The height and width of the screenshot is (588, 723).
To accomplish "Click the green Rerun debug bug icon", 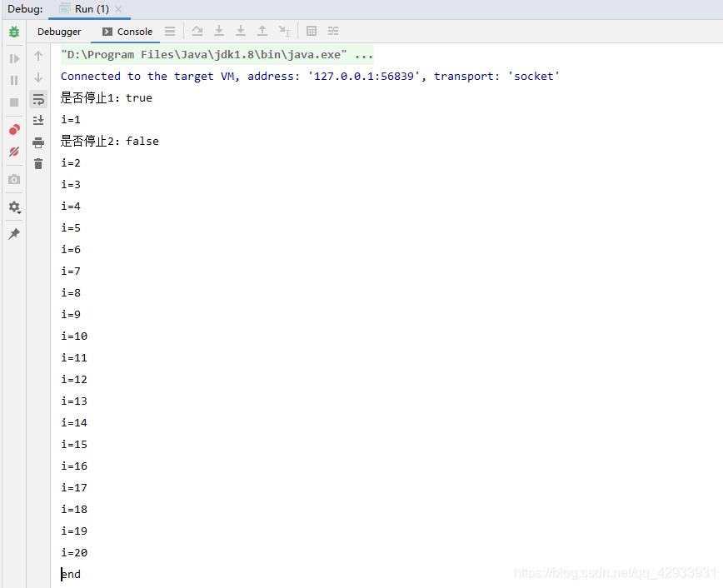I will click(x=14, y=32).
